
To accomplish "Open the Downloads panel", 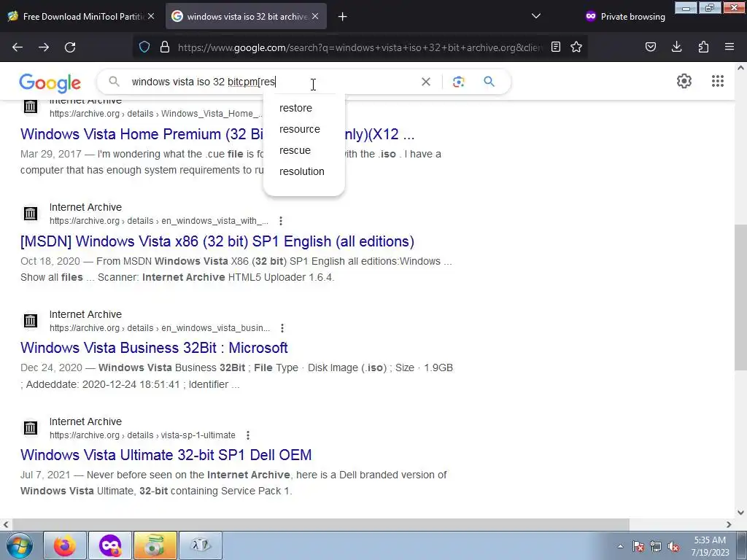I will (x=676, y=47).
